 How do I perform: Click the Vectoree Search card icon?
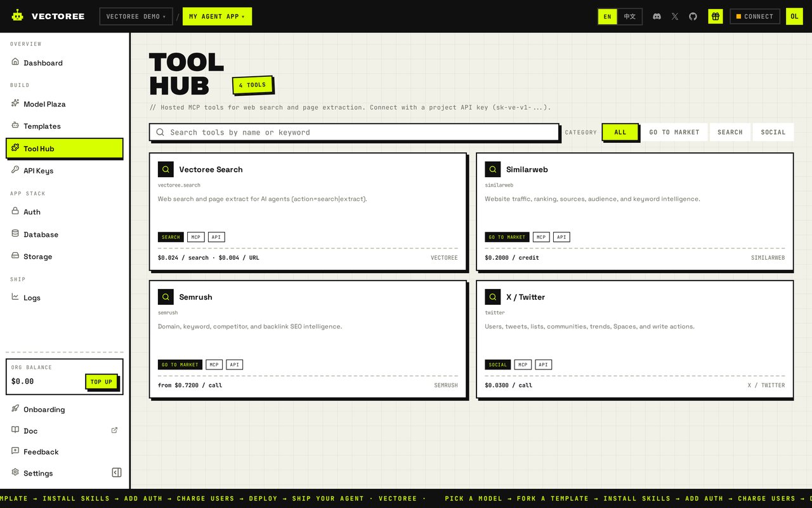(166, 170)
